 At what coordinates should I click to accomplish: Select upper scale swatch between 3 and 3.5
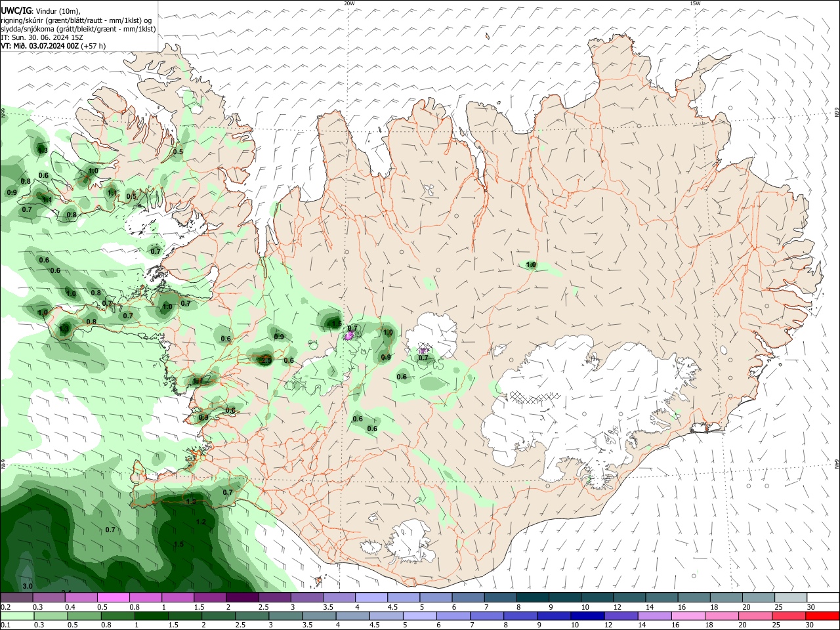[x=306, y=597]
